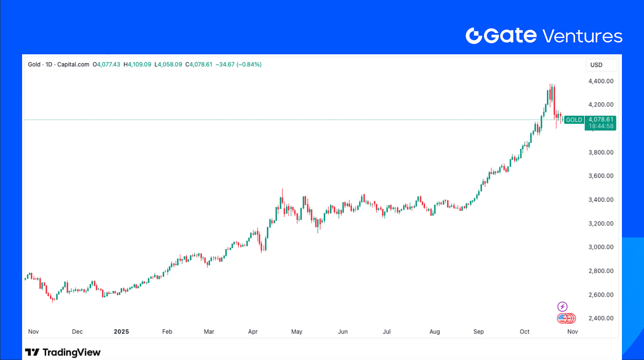Click the −34.67 (−0.84%) change value
Image resolution: width=644 pixels, height=360 pixels.
coord(238,64)
